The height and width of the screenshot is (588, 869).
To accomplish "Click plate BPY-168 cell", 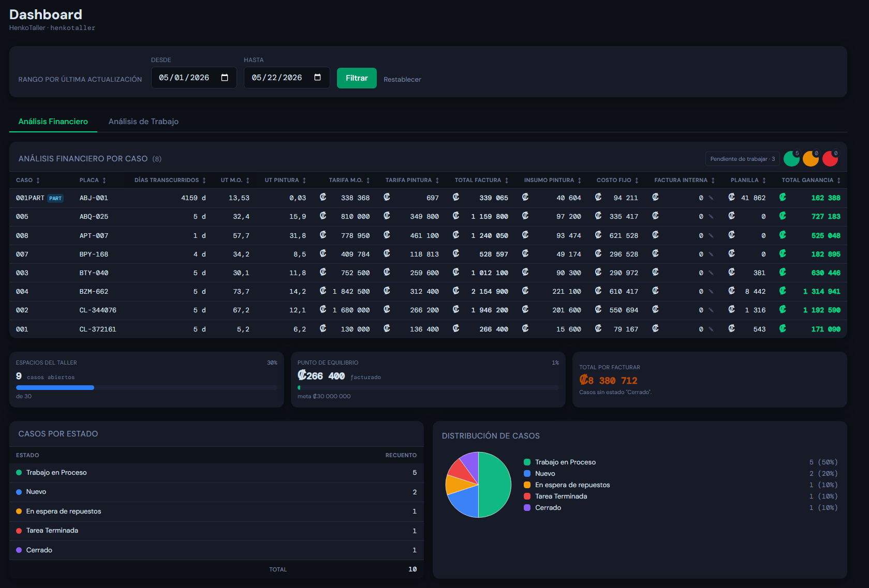I will (94, 254).
